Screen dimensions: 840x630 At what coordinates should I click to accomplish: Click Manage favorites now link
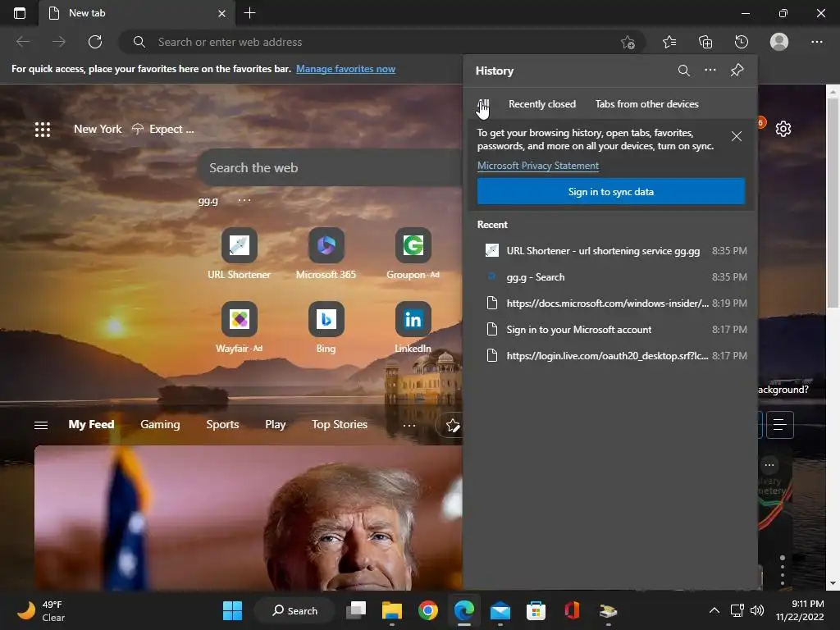345,69
